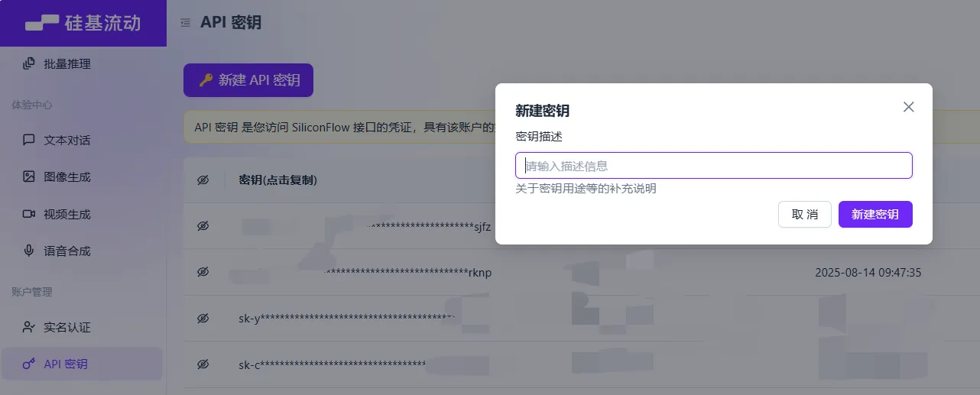980x395 pixels.
Task: Click the 图像生成 picture icon
Action: pos(29,176)
